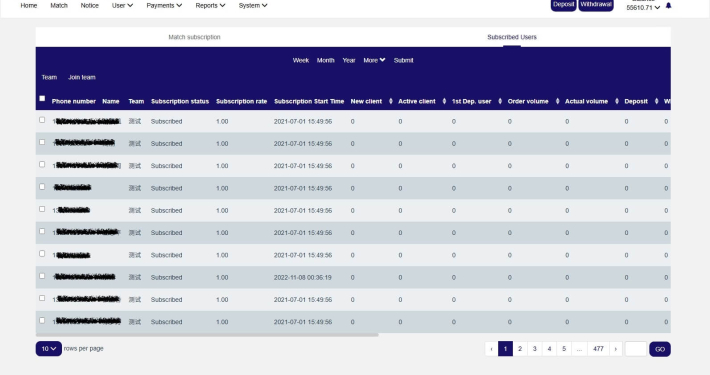The image size is (710, 375).
Task: Click the GO page jump button
Action: click(660, 349)
